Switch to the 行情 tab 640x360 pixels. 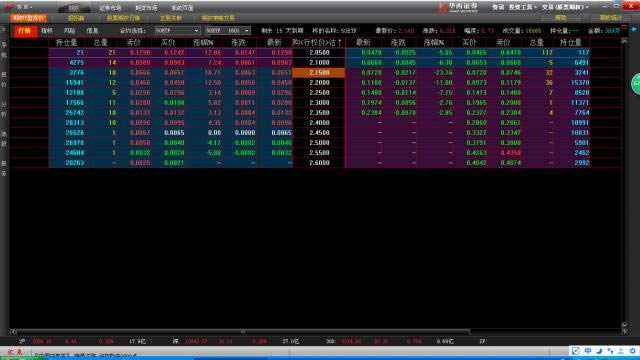24,31
